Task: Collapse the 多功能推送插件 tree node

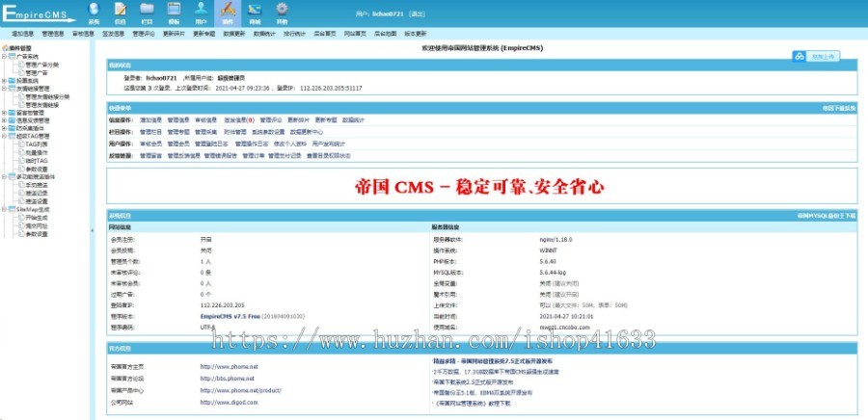Action: click(5, 177)
